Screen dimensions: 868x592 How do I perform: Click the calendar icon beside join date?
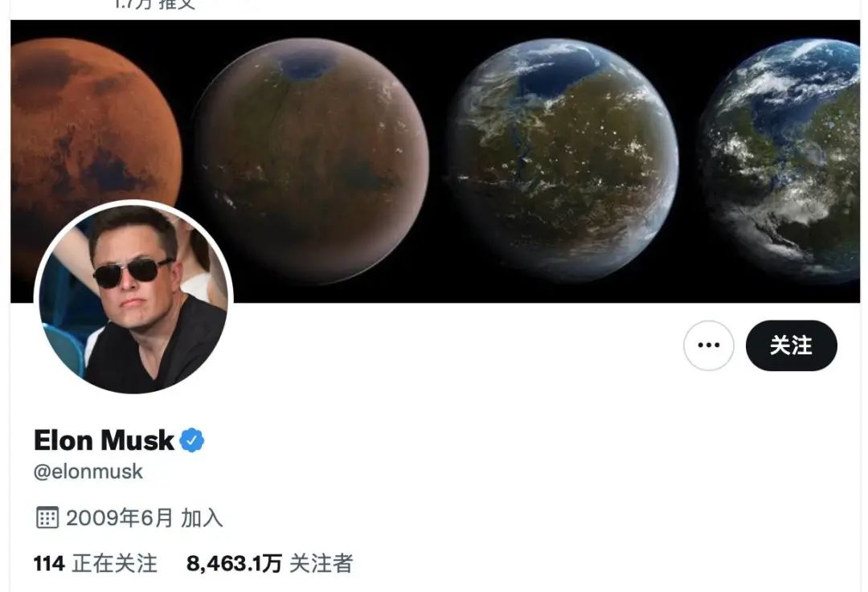click(x=47, y=517)
